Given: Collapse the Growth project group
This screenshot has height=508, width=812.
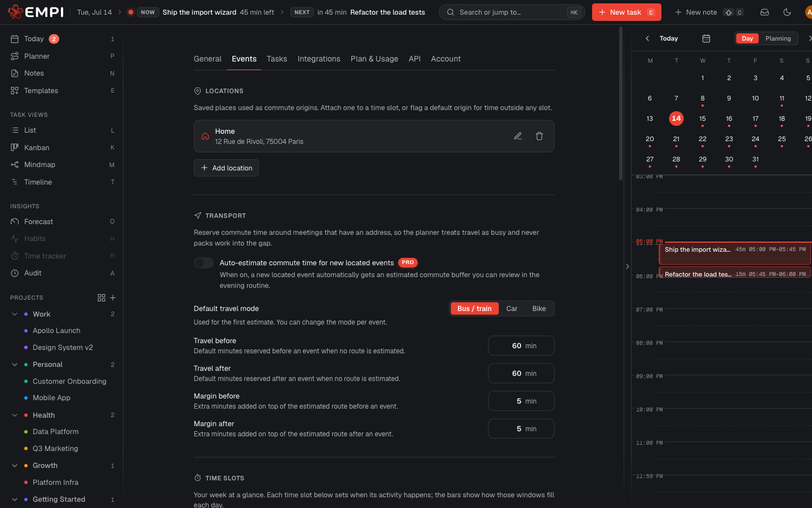Looking at the screenshot, I should [15, 466].
